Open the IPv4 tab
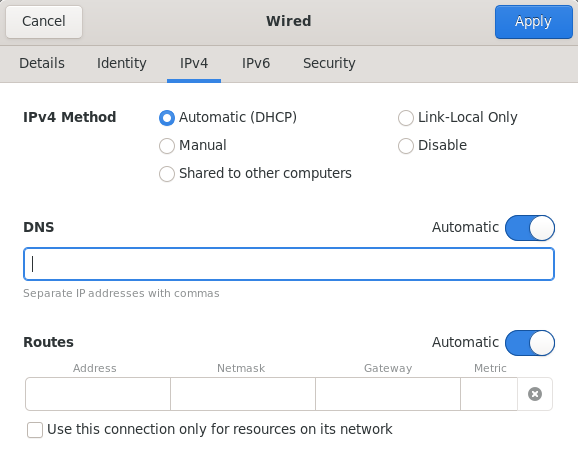 pyautogui.click(x=194, y=63)
